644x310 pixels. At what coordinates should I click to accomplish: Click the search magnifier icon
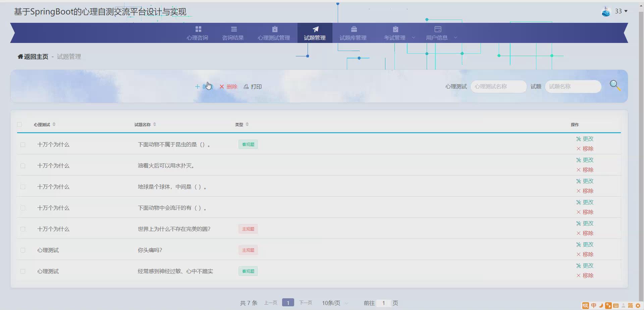click(x=615, y=85)
